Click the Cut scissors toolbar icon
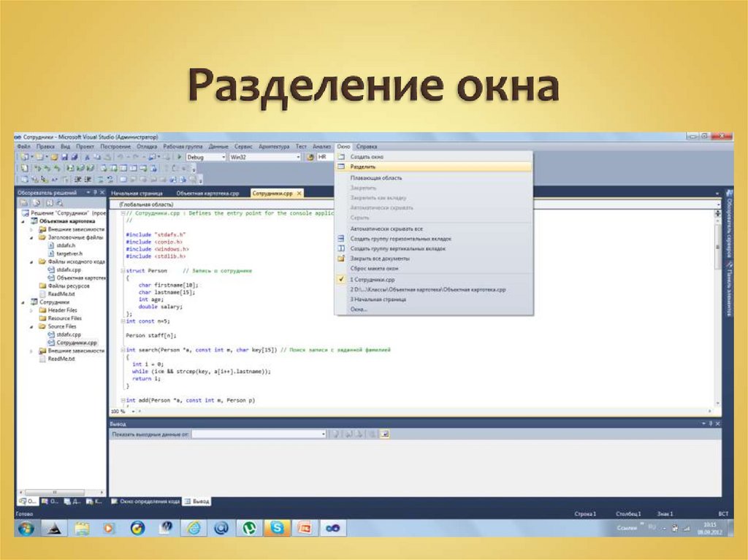748x560 pixels. (x=87, y=157)
